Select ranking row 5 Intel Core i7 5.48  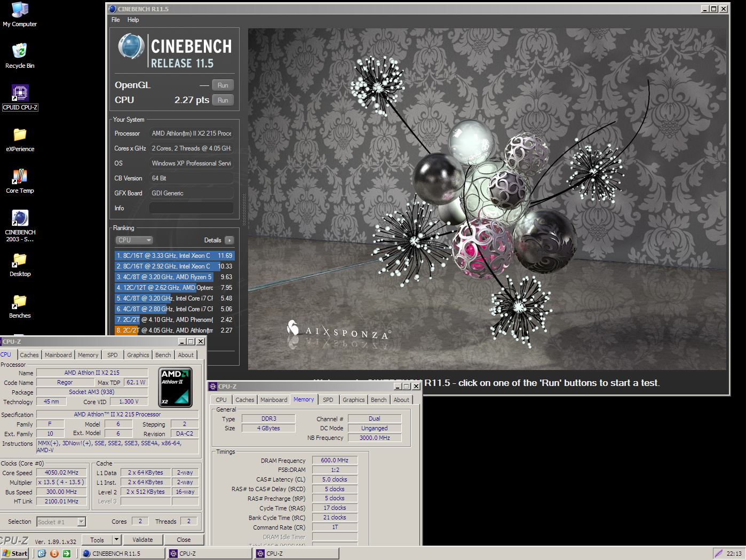point(174,298)
